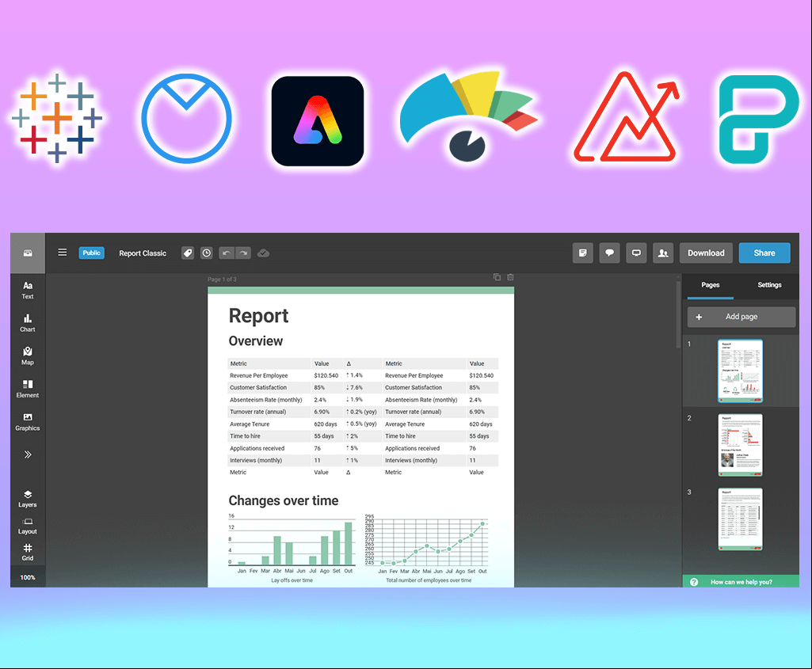Open the comments speech bubble
This screenshot has width=812, height=669.
(x=609, y=253)
